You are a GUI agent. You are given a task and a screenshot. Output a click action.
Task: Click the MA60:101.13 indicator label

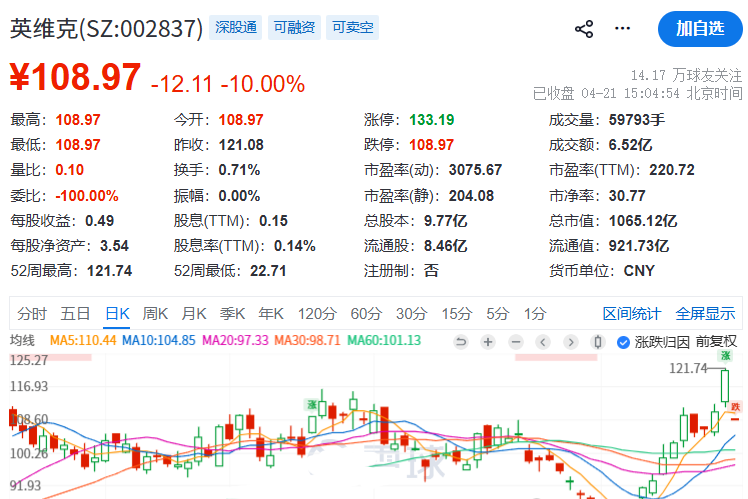click(x=384, y=341)
